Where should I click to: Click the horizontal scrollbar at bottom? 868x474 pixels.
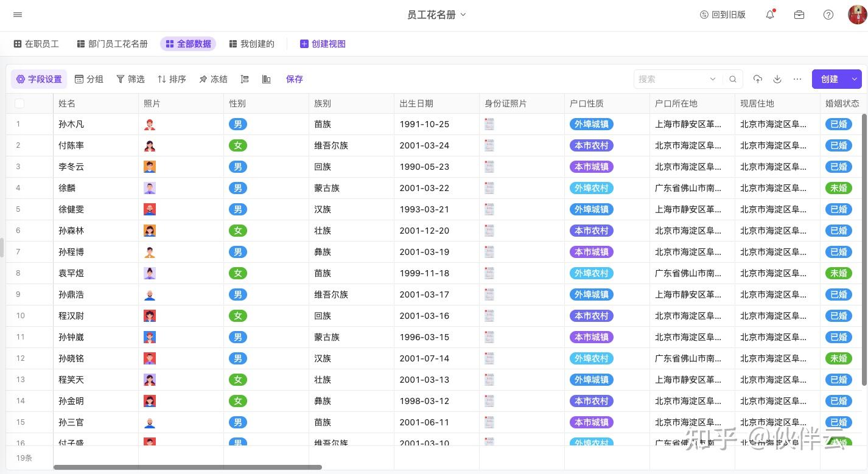click(x=187, y=467)
